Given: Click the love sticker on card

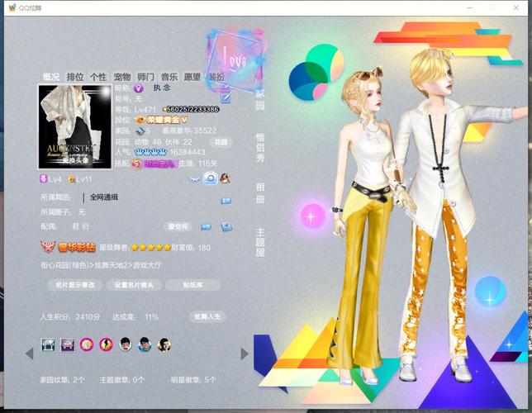Looking at the screenshot, I should [236, 59].
